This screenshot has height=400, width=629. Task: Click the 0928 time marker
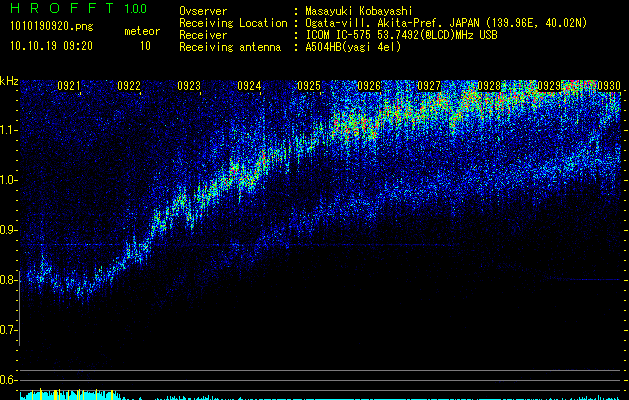[x=489, y=86]
